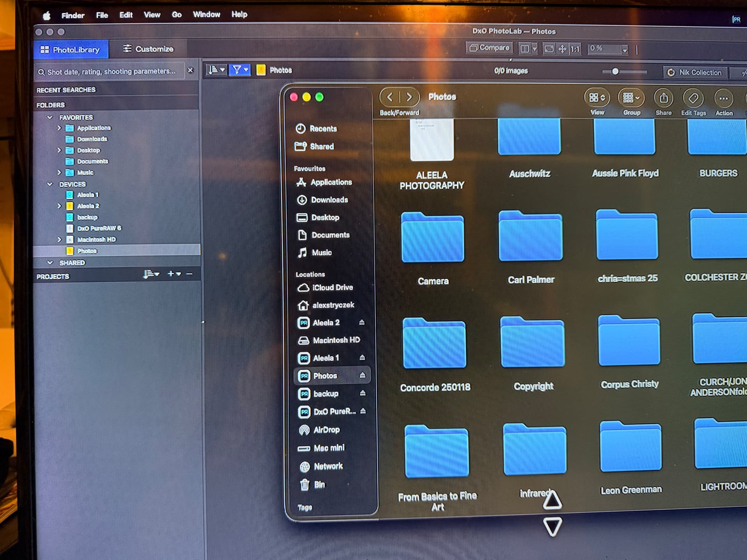
Task: Open AirDrop in Finder sidebar
Action: [326, 430]
